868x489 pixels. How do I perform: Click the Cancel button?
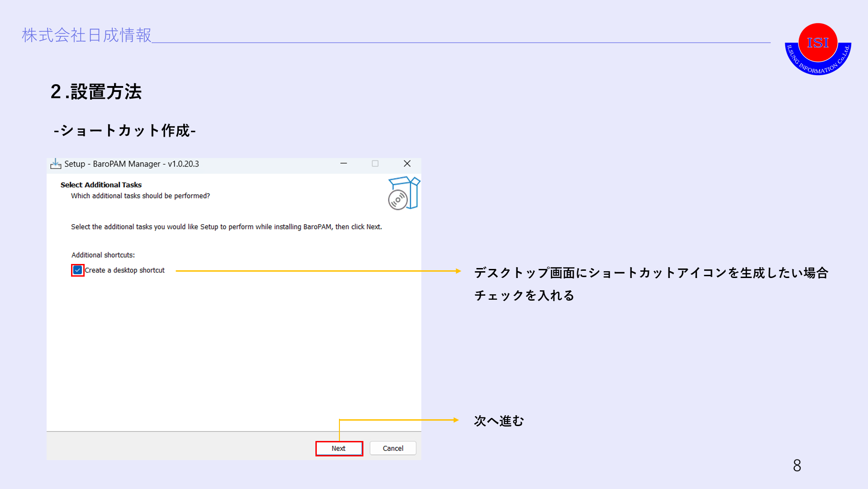pos(393,448)
